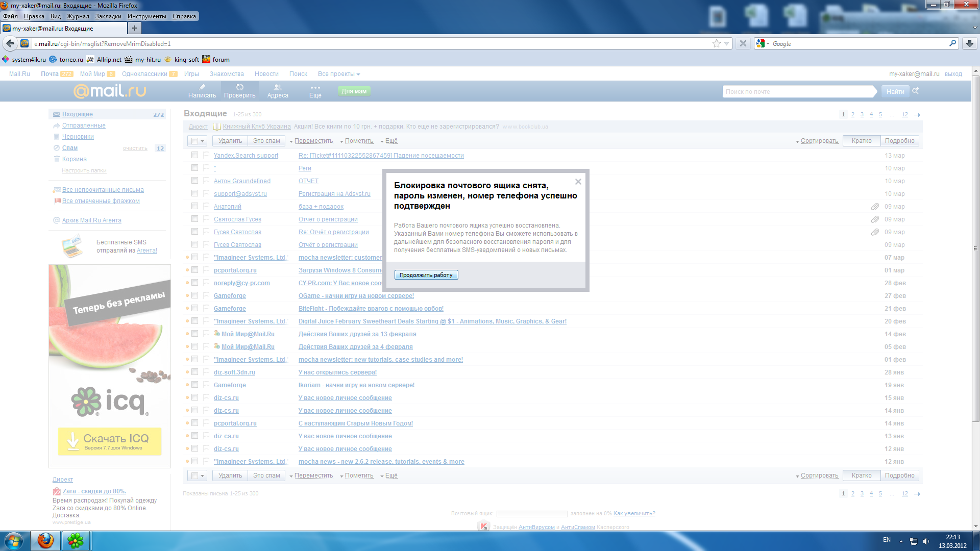Viewport: 980px width, 551px height.
Task: Check the OGame Gameforge message checkbox
Action: pyautogui.click(x=194, y=295)
